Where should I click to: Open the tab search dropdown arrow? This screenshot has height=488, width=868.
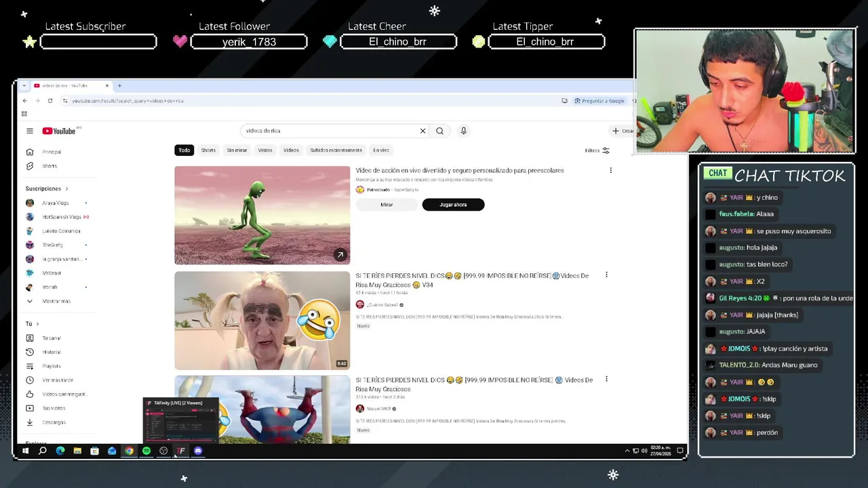pyautogui.click(x=24, y=85)
